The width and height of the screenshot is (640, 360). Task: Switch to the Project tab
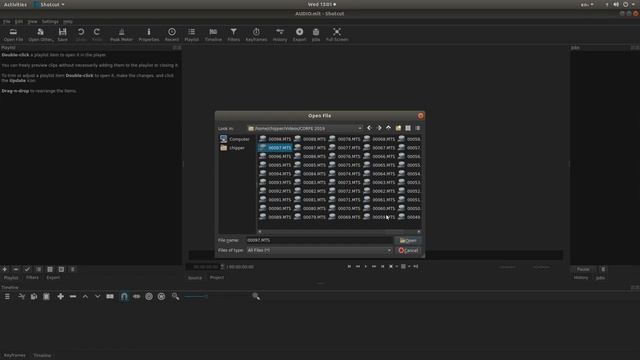click(x=217, y=278)
